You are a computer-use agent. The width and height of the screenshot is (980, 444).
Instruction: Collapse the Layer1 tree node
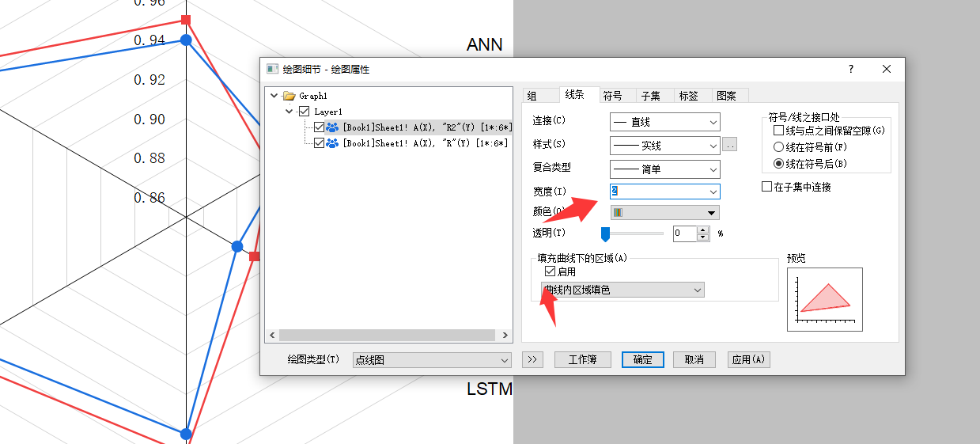coord(289,112)
